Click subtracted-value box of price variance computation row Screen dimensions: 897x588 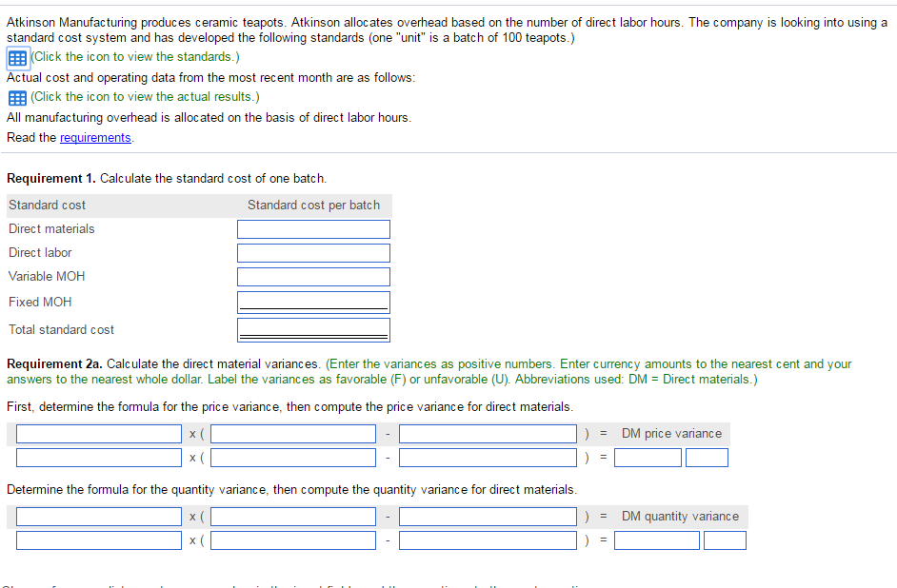coord(488,458)
